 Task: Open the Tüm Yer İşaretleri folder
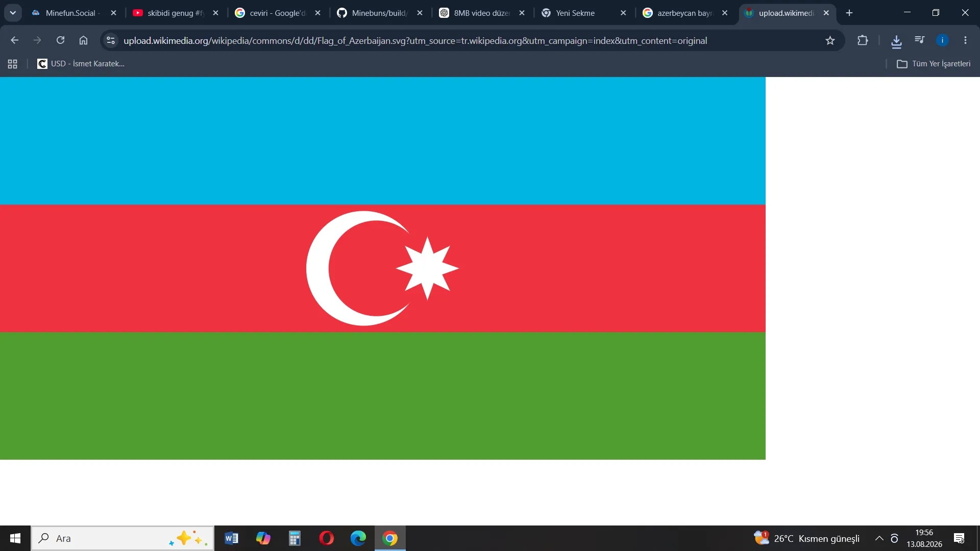pos(934,64)
